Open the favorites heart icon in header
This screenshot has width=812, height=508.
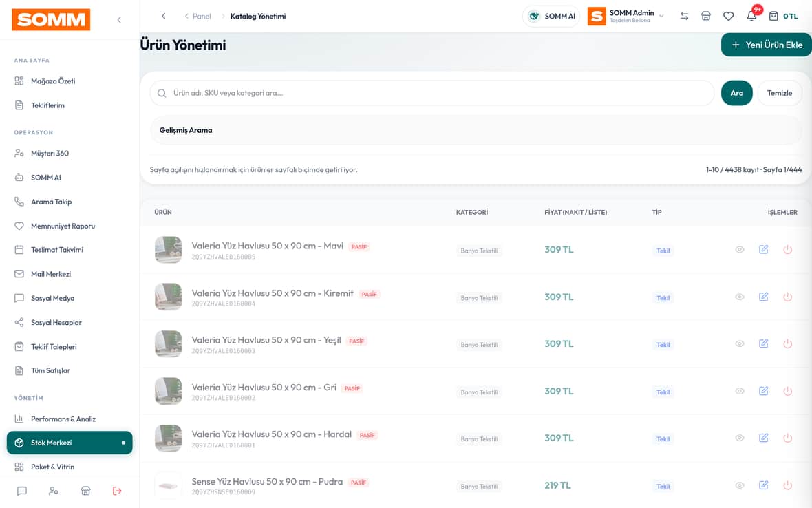pyautogui.click(x=728, y=16)
